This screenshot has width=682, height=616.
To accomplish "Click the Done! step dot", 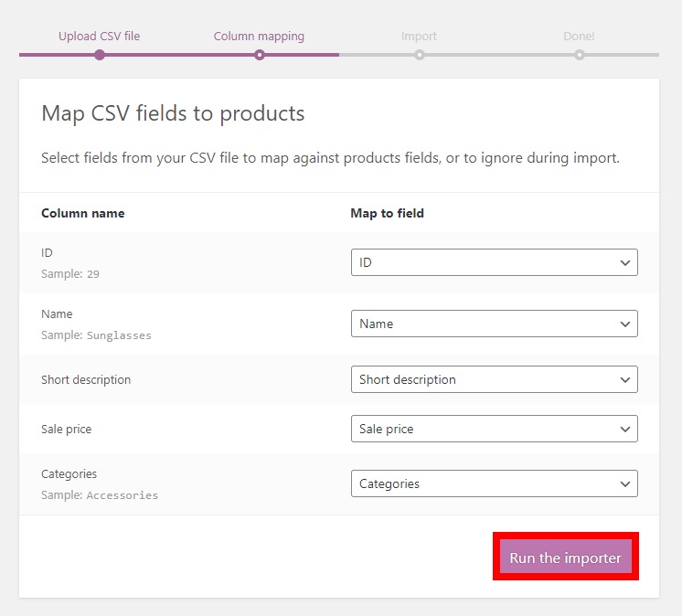I will (x=580, y=55).
